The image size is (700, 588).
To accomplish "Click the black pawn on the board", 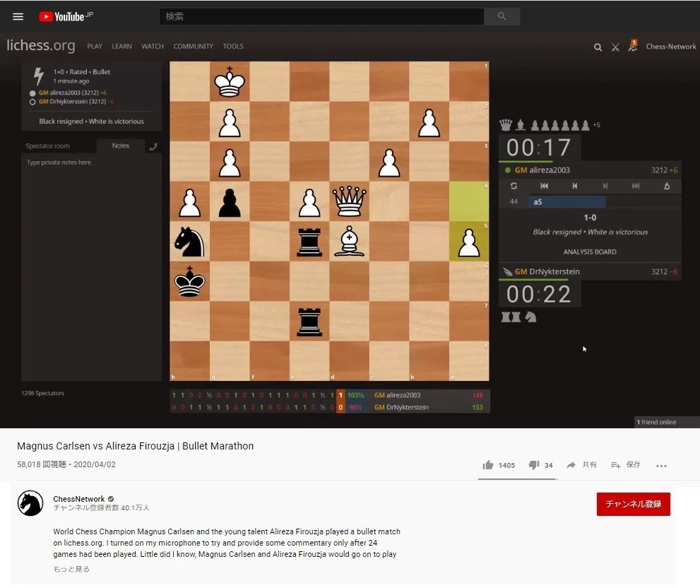I will pyautogui.click(x=230, y=202).
